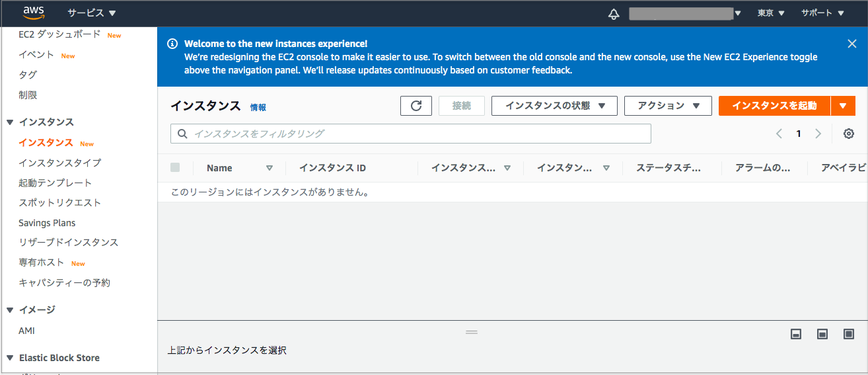Click the panel resize handle

[472, 332]
